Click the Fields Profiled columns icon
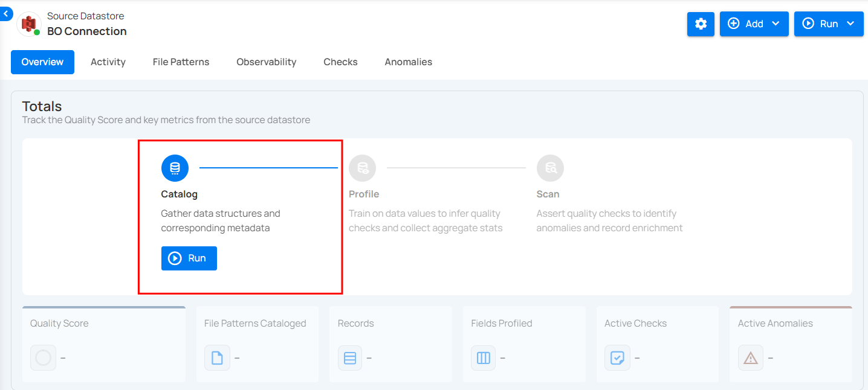Image resolution: width=868 pixels, height=390 pixels. tap(483, 358)
